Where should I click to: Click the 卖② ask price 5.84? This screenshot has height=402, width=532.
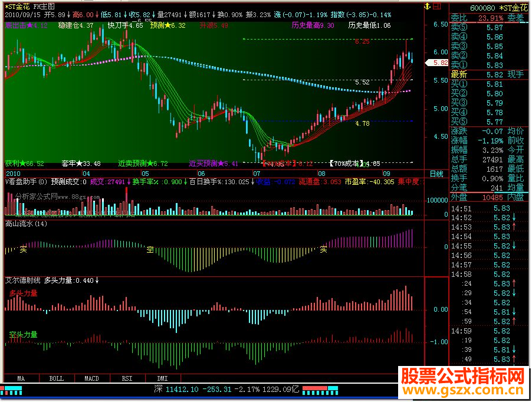click(495, 56)
